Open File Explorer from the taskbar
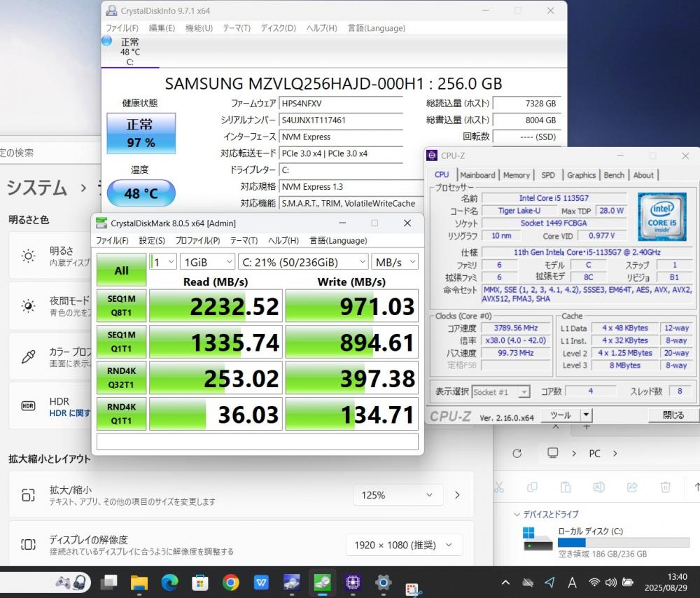This screenshot has height=598, width=700. point(139,583)
